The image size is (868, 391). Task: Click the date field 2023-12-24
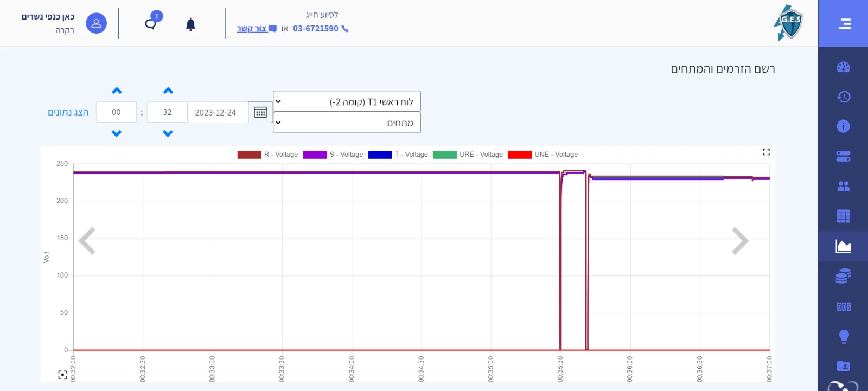[218, 112]
